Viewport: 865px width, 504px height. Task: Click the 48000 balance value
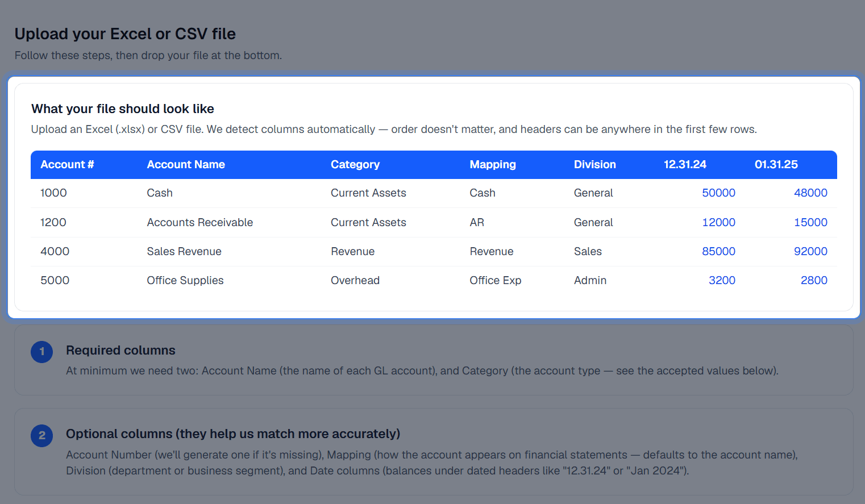(810, 193)
